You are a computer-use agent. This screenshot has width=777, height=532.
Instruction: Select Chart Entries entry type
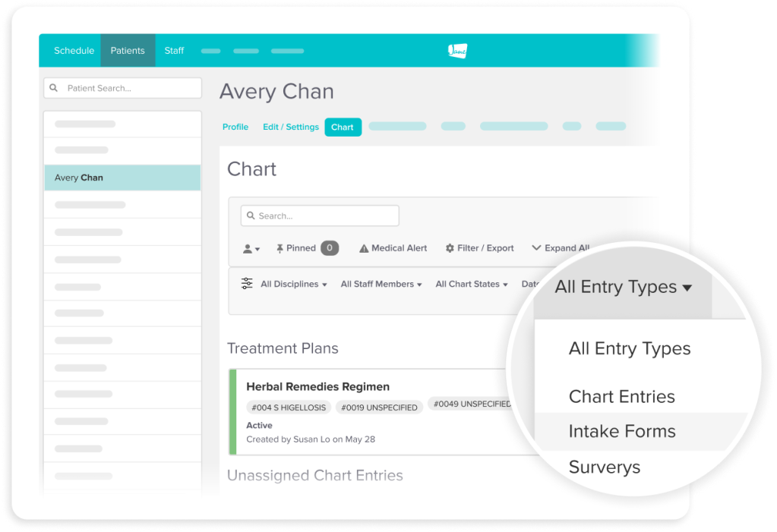tap(621, 396)
